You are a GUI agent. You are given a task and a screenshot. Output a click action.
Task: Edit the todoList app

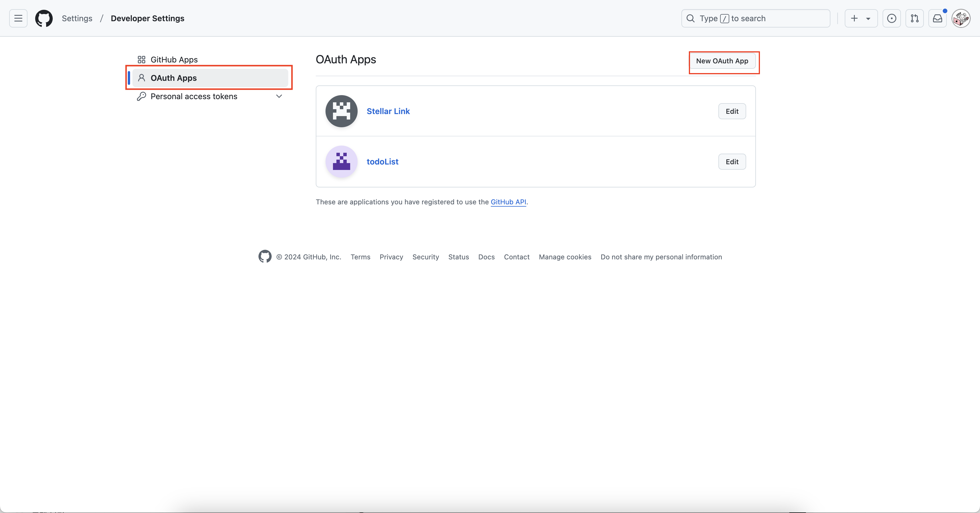(732, 162)
